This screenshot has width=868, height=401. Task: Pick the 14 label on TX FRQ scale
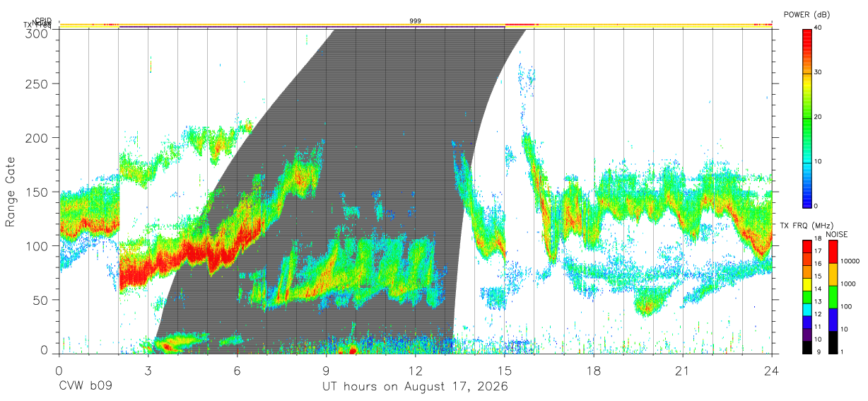click(818, 289)
